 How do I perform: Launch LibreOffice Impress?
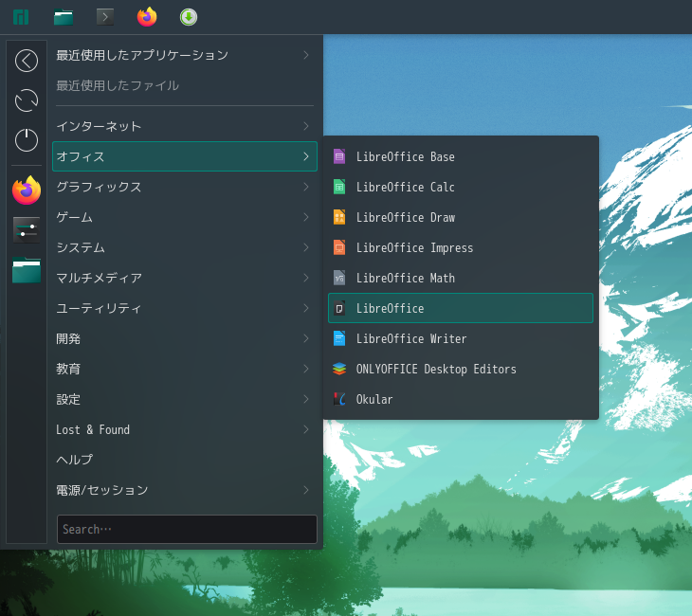click(x=461, y=247)
